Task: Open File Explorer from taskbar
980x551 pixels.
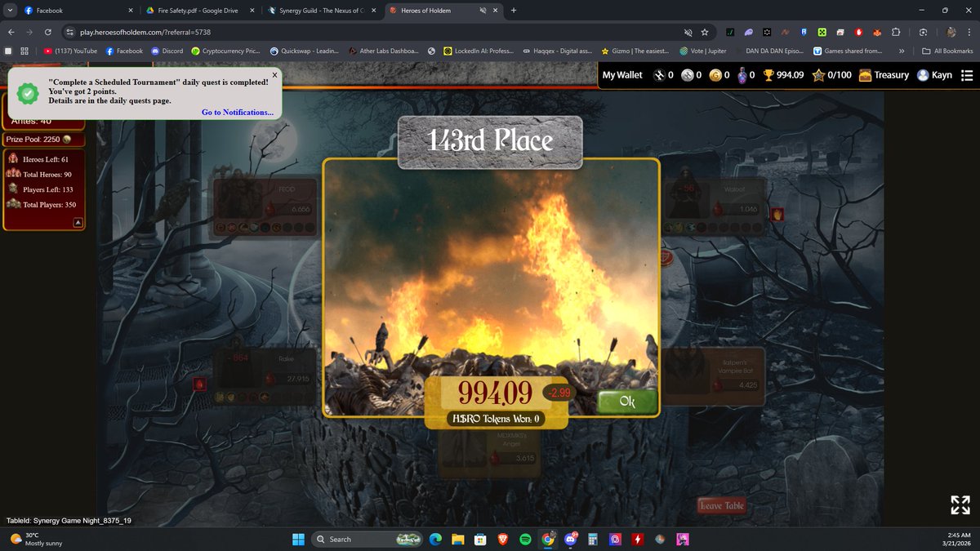Action: (457, 539)
